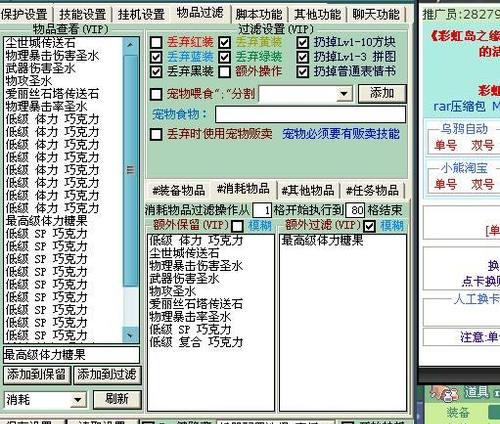Click the 刷新 button

coord(117,399)
